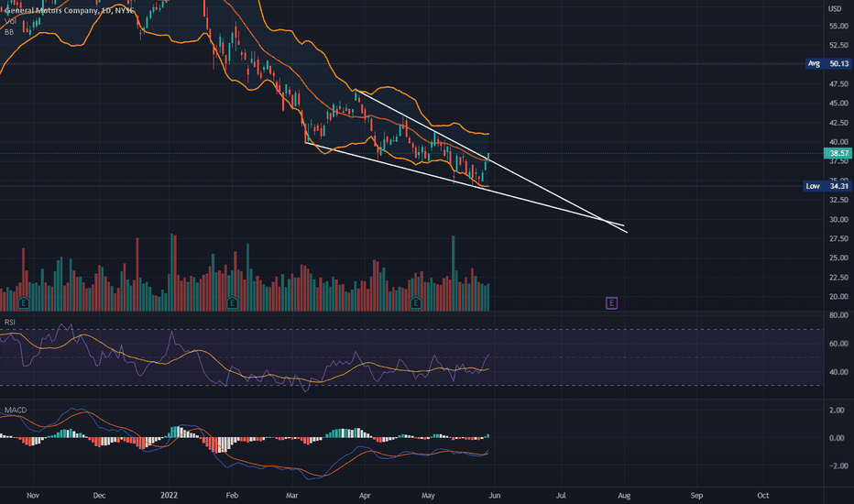Select the BB indicator label
Screen dimensions: 854x504
[x=9, y=32]
